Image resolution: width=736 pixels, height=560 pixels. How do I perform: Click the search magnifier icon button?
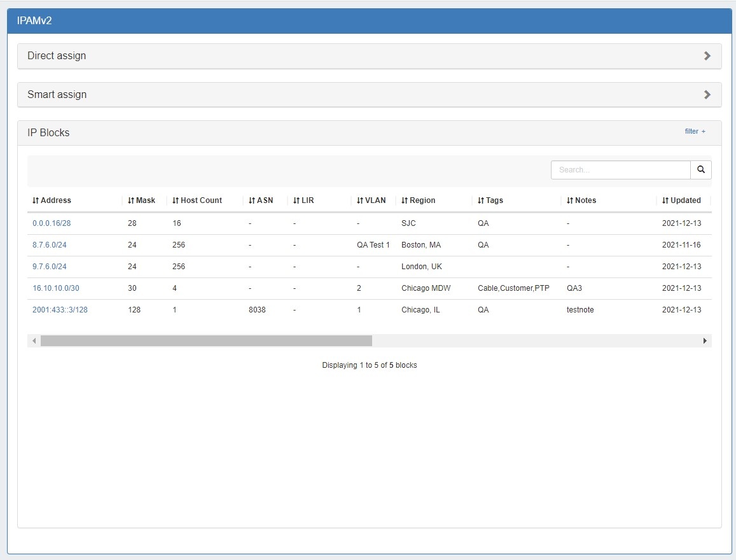click(700, 170)
